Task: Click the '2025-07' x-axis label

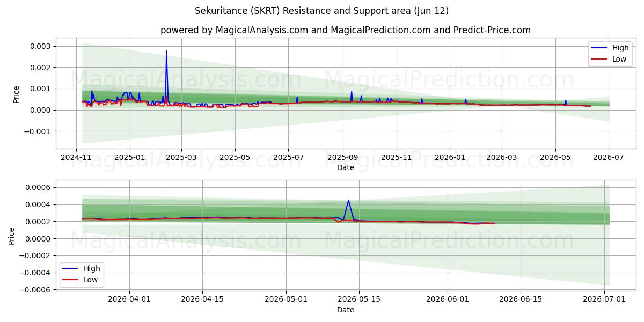Action: [288, 157]
